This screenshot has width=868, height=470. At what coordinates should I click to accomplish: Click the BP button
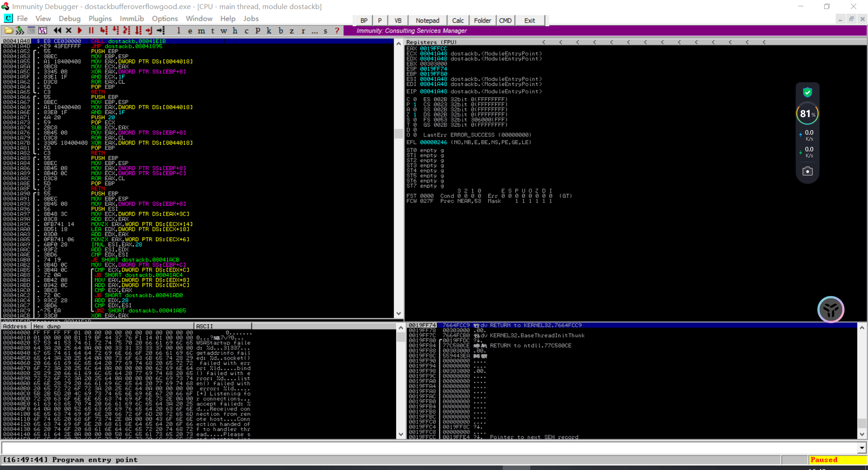364,20
